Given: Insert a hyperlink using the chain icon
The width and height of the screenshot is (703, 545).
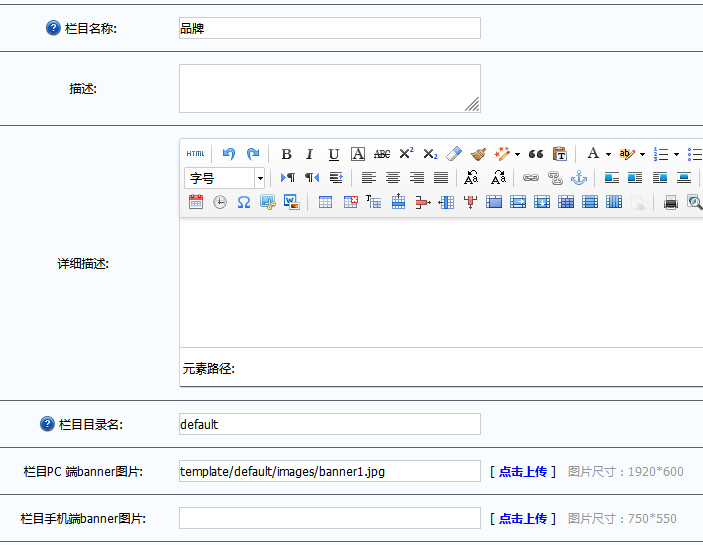Looking at the screenshot, I should 531,178.
